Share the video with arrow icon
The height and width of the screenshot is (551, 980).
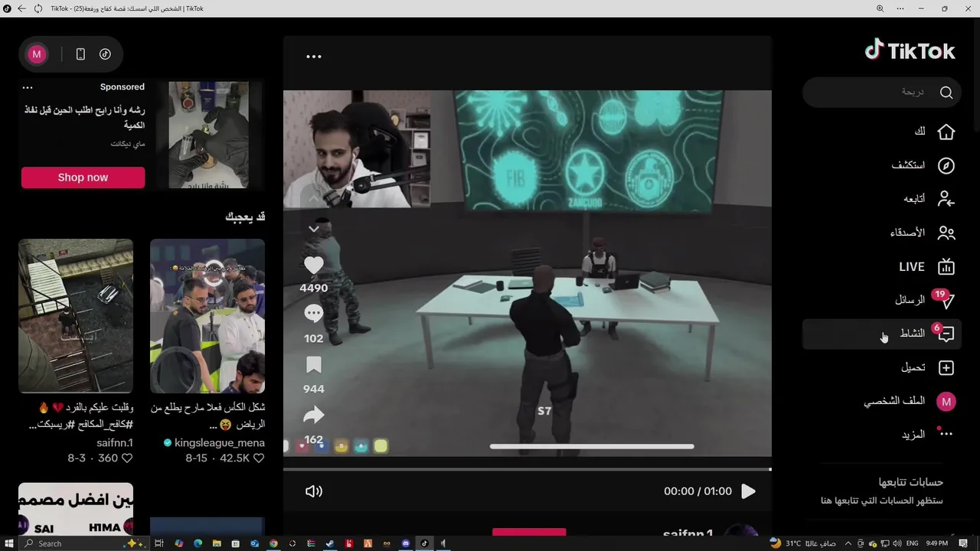tap(314, 416)
